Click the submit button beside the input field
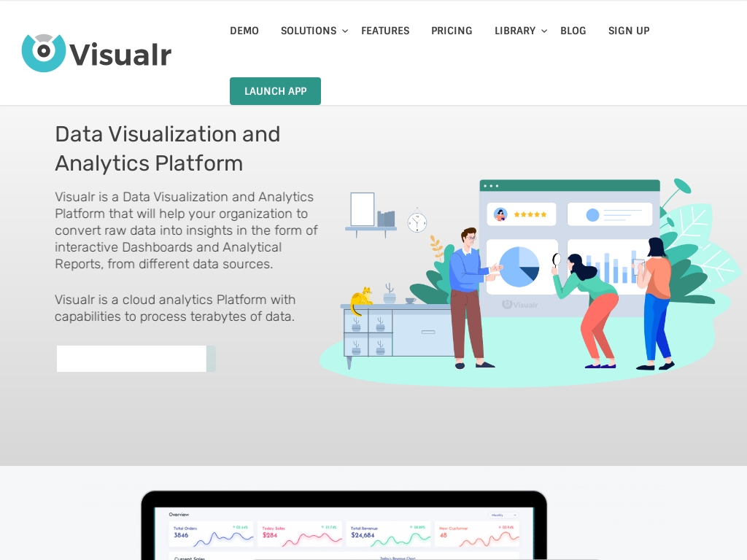 click(212, 359)
